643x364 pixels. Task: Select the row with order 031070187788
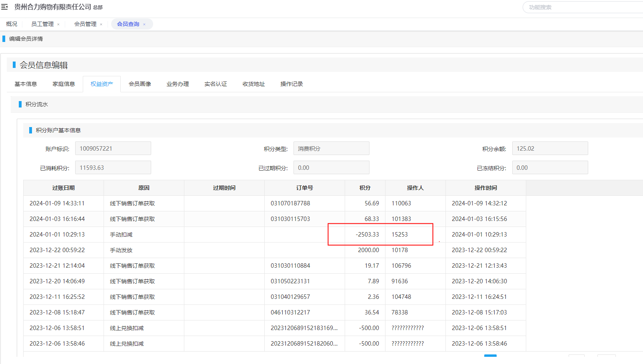(x=290, y=203)
